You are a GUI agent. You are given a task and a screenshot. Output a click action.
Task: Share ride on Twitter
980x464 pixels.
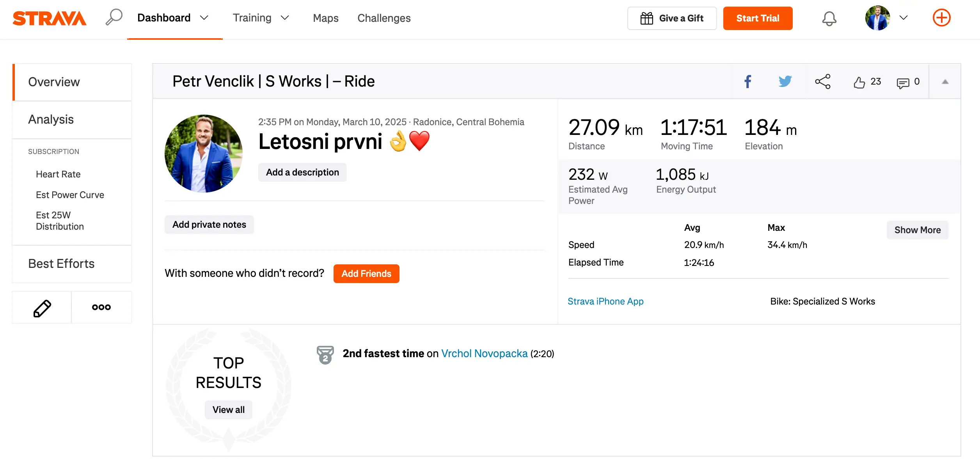785,81
